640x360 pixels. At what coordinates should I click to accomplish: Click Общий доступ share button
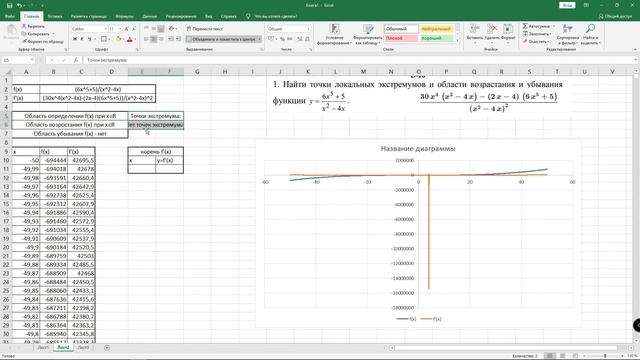click(x=615, y=16)
